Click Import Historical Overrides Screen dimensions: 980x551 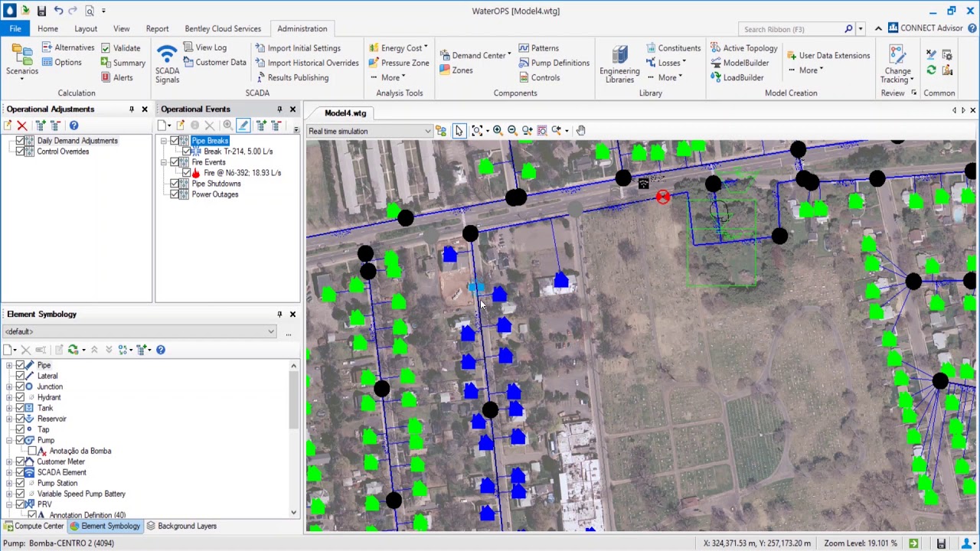307,63
